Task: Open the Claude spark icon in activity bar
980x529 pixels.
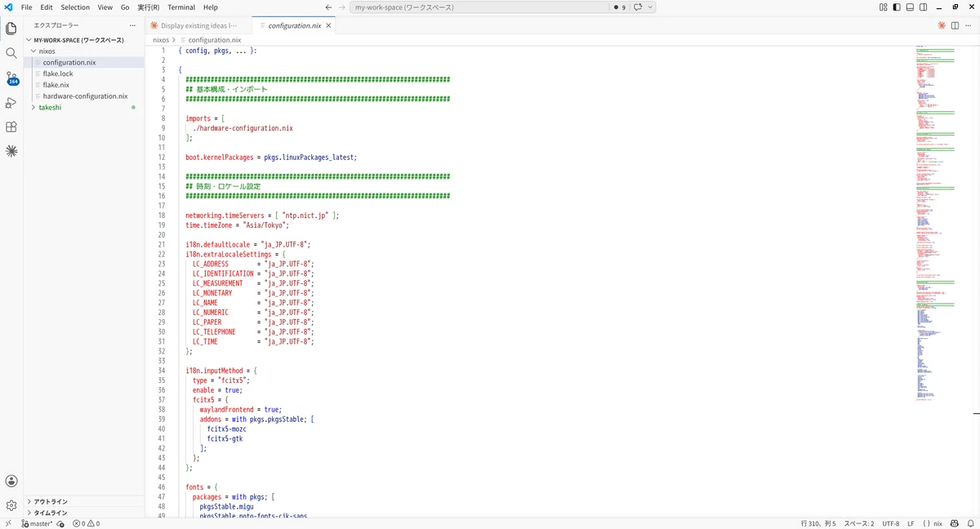Action: click(x=11, y=151)
